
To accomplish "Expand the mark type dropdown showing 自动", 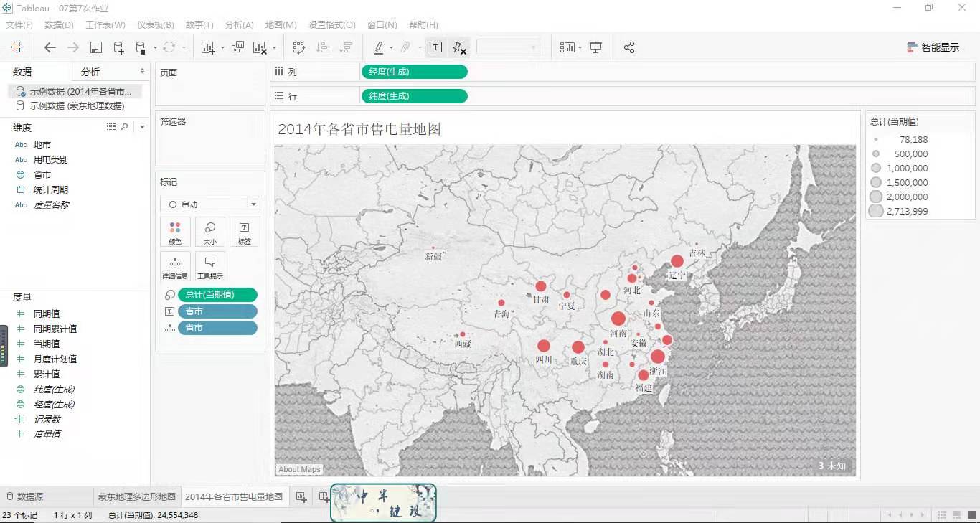I will pos(209,204).
